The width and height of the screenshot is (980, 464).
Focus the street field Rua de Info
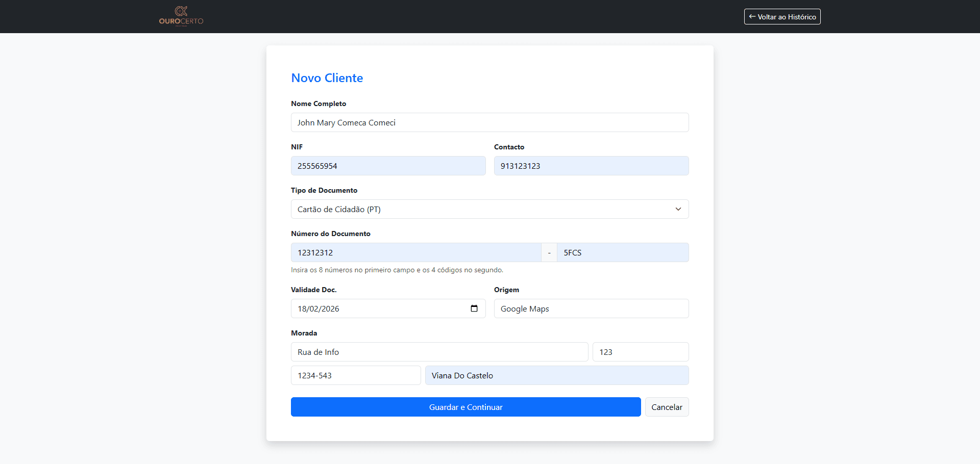pos(439,352)
